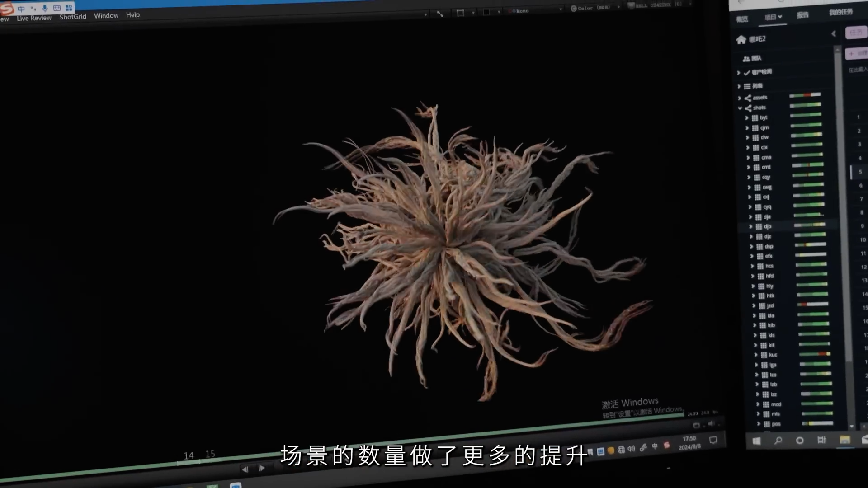Image resolution: width=868 pixels, height=488 pixels.
Task: Select the djb shot item
Action: [767, 226]
